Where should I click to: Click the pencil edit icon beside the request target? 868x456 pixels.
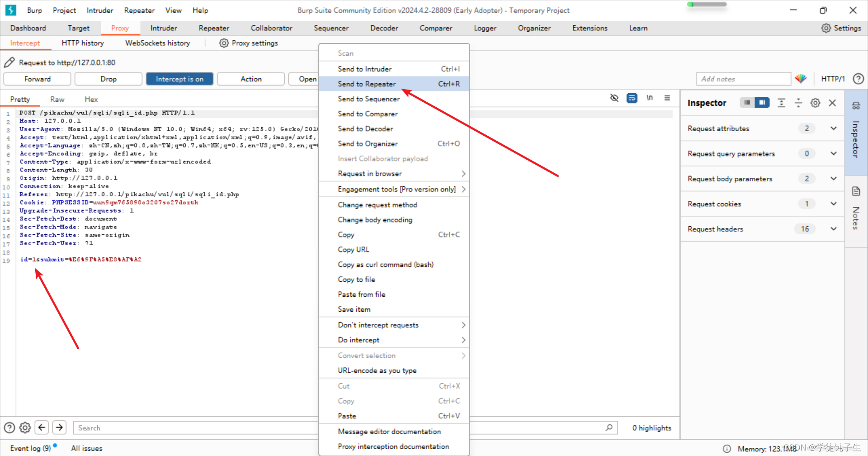click(9, 62)
